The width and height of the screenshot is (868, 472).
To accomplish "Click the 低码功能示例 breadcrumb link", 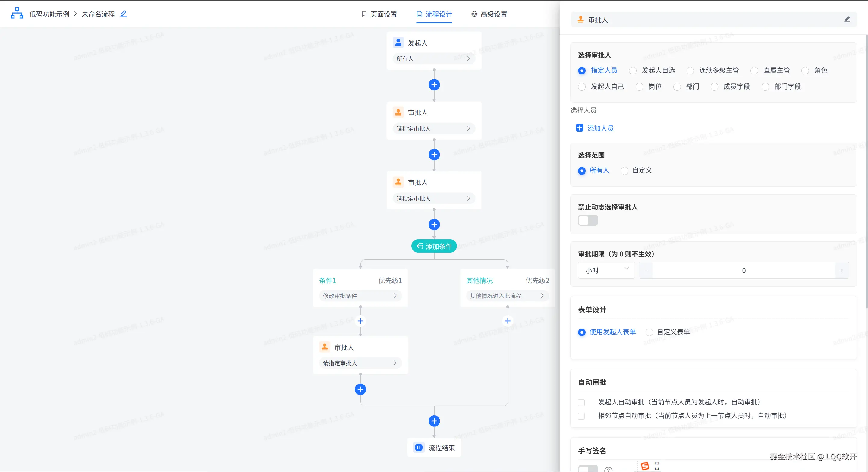I will point(49,14).
